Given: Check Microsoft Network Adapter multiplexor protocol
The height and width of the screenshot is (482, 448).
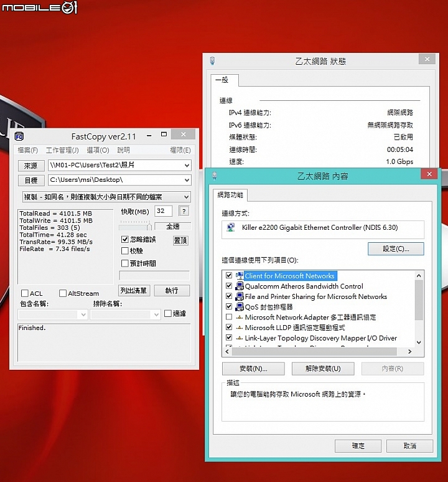Looking at the screenshot, I should click(229, 316).
